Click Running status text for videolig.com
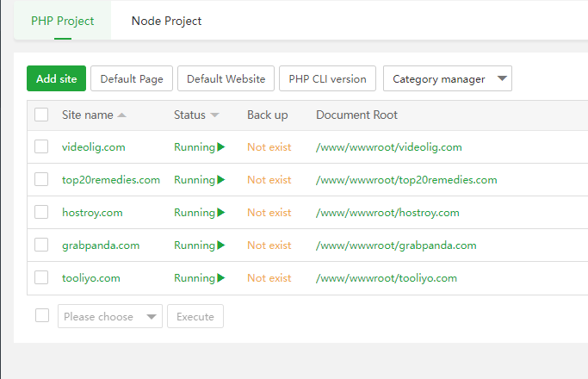The height and width of the screenshot is (379, 588). click(x=195, y=147)
